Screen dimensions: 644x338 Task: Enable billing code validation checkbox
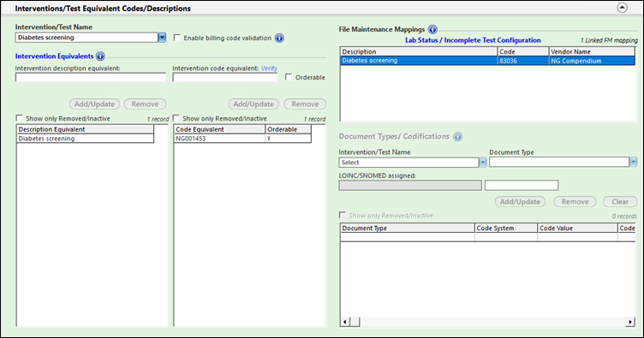(x=177, y=38)
